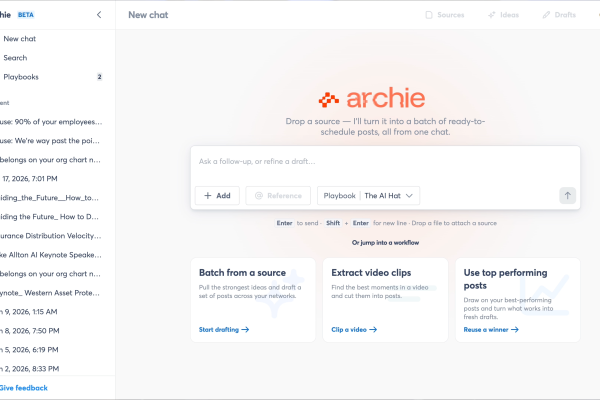Click the arrow next to Reuse a winner
The width and height of the screenshot is (600, 400).
point(515,330)
